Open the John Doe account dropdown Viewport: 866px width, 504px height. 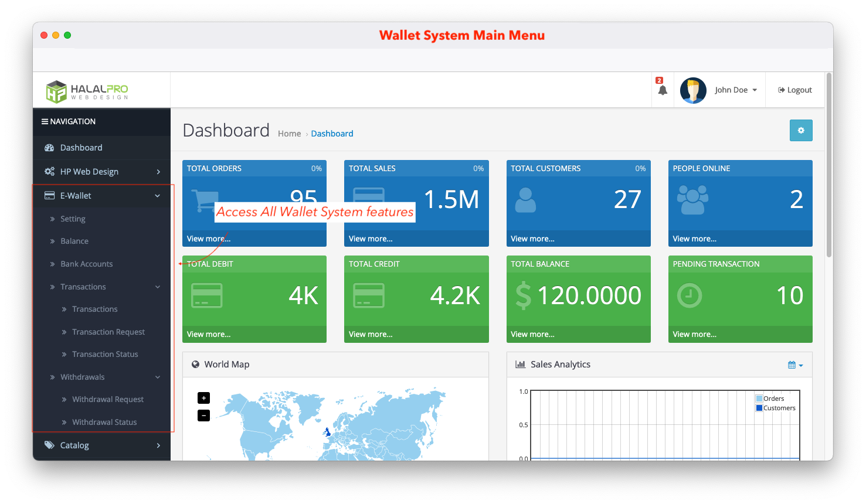(735, 90)
